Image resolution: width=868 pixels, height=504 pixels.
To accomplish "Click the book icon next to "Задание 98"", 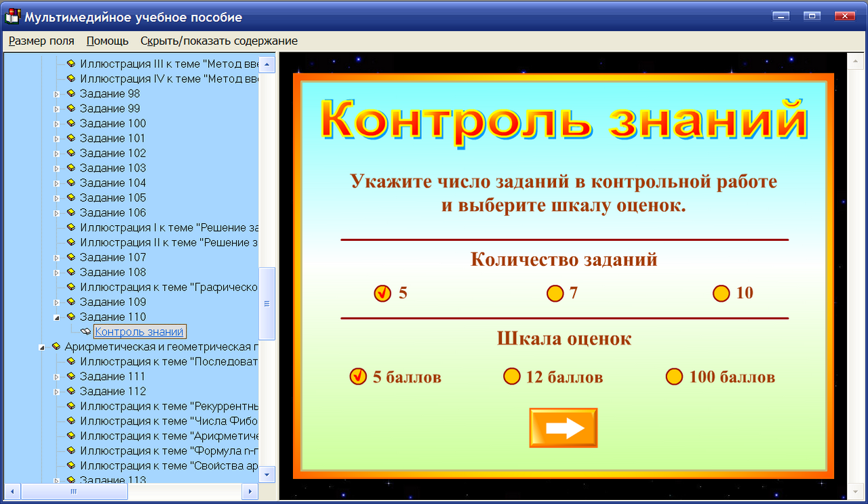I will coord(71,93).
